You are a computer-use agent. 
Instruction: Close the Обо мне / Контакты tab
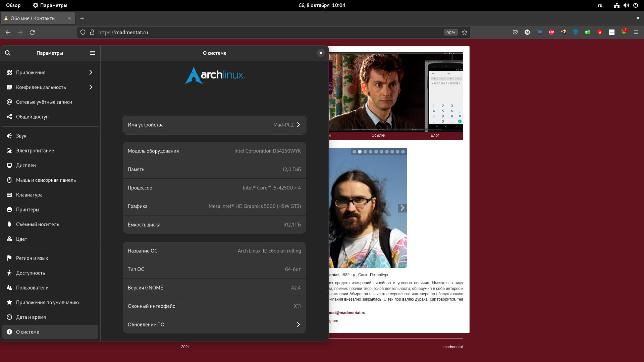(69, 18)
